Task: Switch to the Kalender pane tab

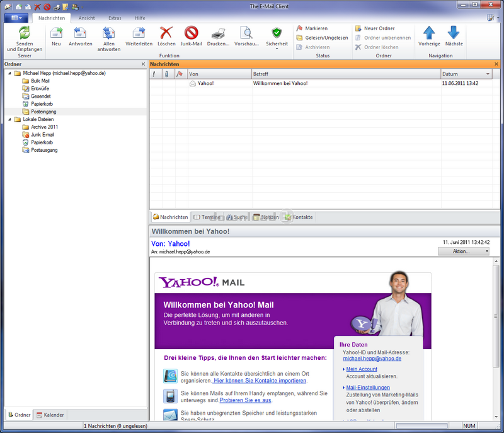Action: point(50,415)
